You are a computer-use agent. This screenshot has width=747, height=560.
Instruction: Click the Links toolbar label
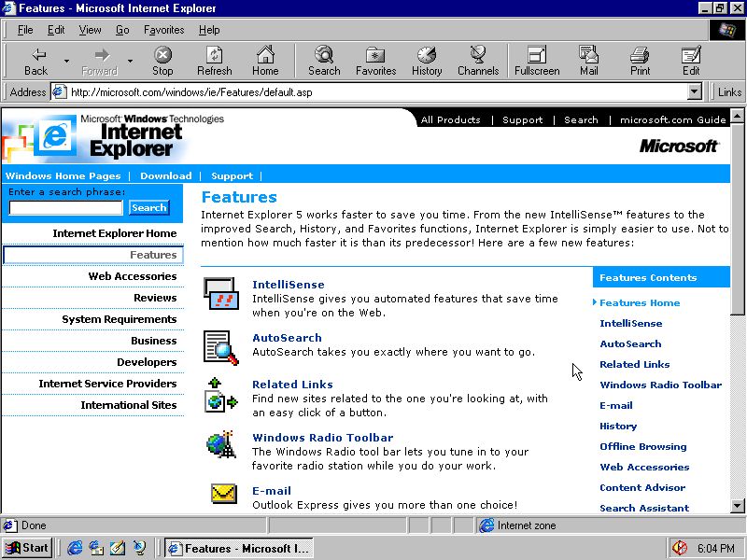pos(729,91)
